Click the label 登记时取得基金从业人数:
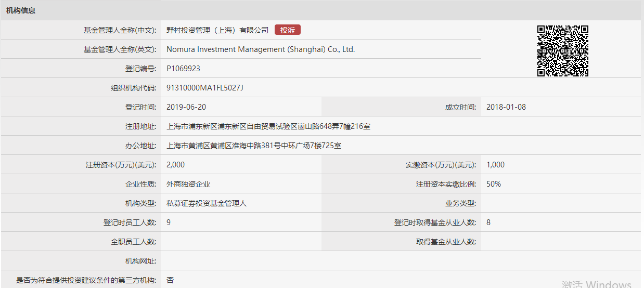Screen dimensions: 644x288 click(x=435, y=222)
